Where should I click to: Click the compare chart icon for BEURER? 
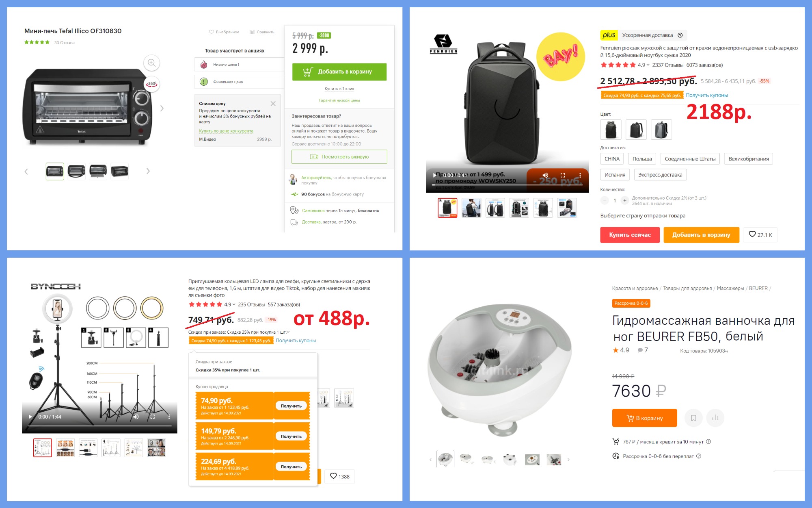click(x=715, y=418)
